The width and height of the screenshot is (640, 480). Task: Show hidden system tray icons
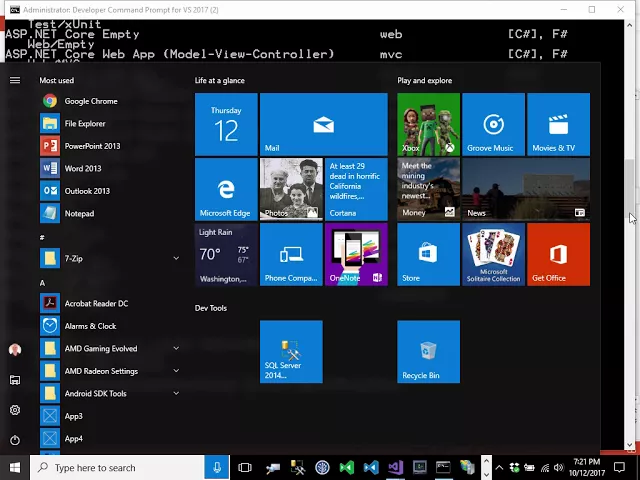[499, 468]
